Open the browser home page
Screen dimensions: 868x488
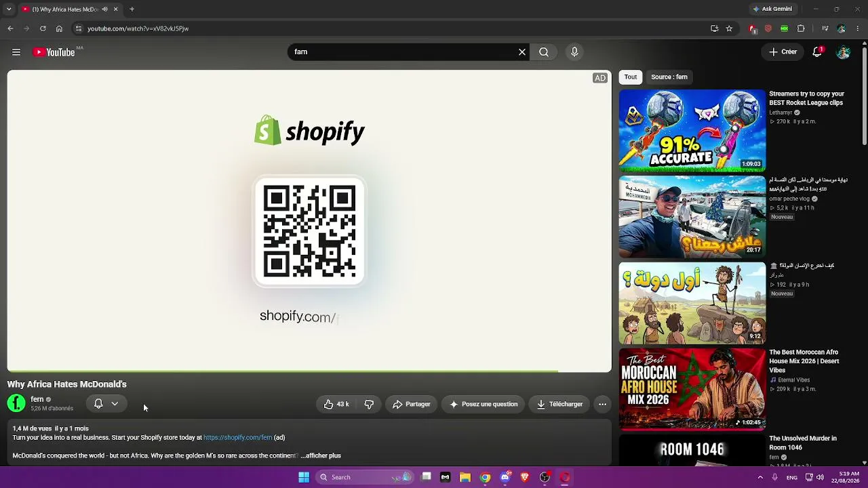pos(59,28)
